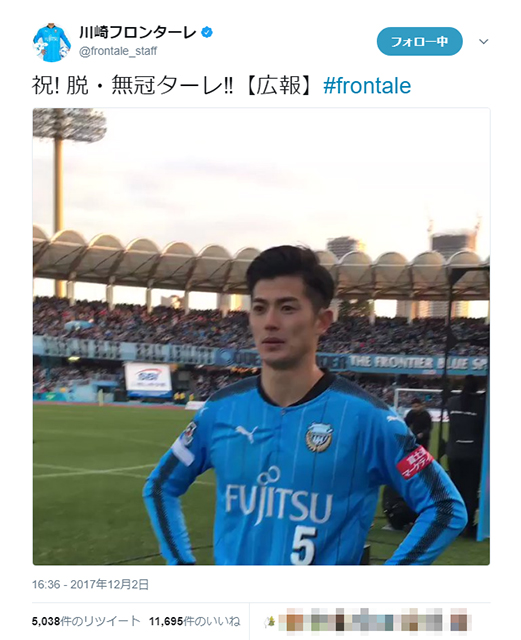Open the Kawasaki Frontale profile avatar

(52, 42)
